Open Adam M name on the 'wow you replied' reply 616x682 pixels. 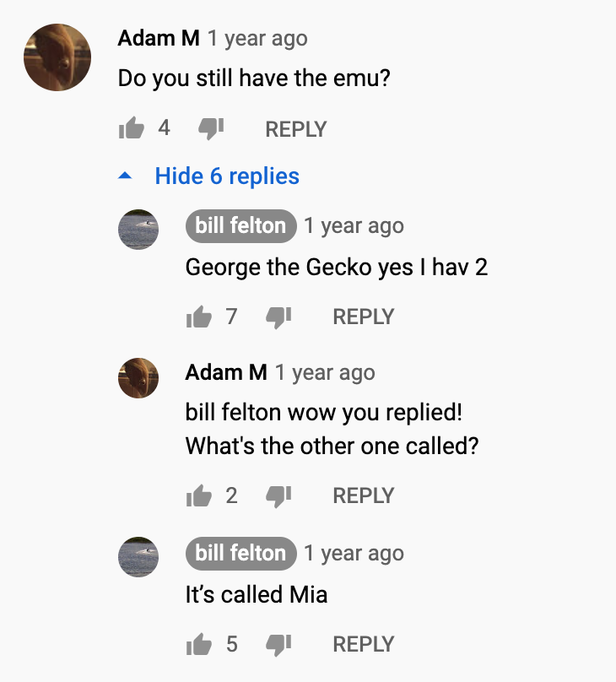(x=226, y=372)
